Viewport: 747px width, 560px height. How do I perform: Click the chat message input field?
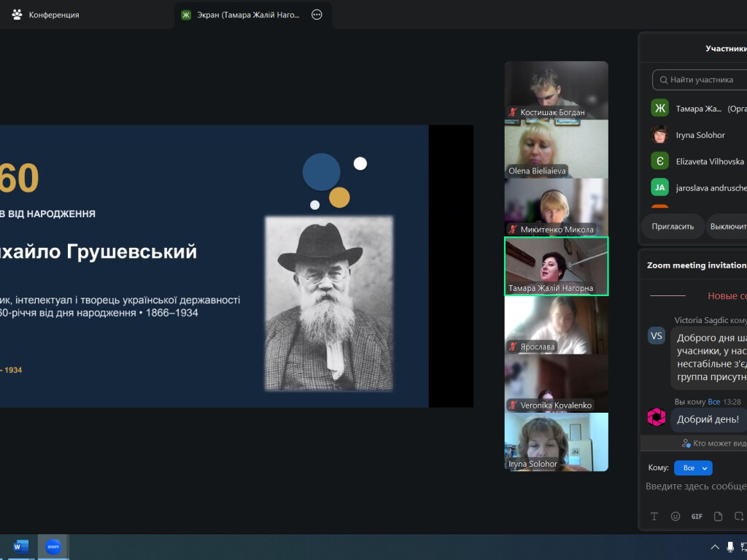click(695, 486)
